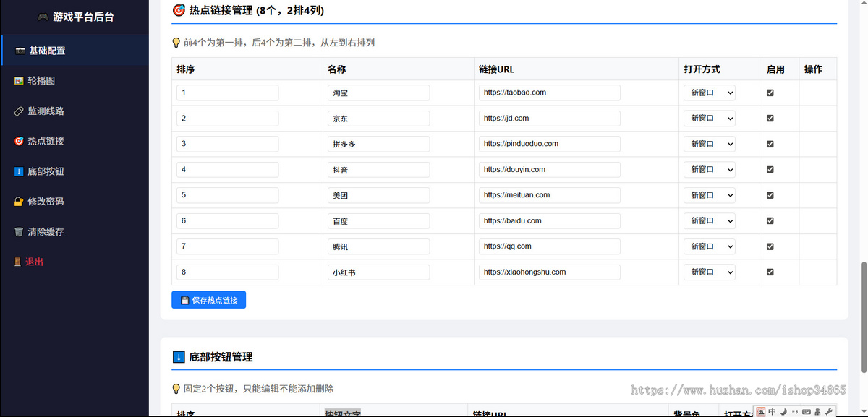Open the IME soft keyboard icon
The width and height of the screenshot is (868, 417).
click(x=807, y=411)
